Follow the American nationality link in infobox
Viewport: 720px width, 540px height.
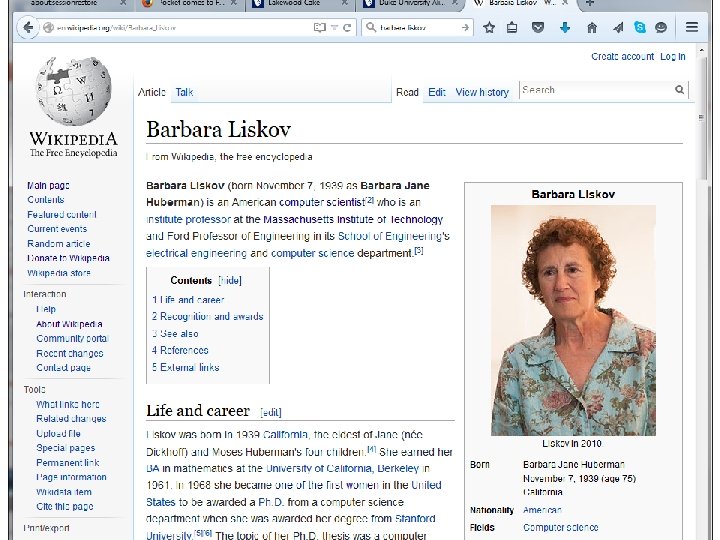coord(542,510)
